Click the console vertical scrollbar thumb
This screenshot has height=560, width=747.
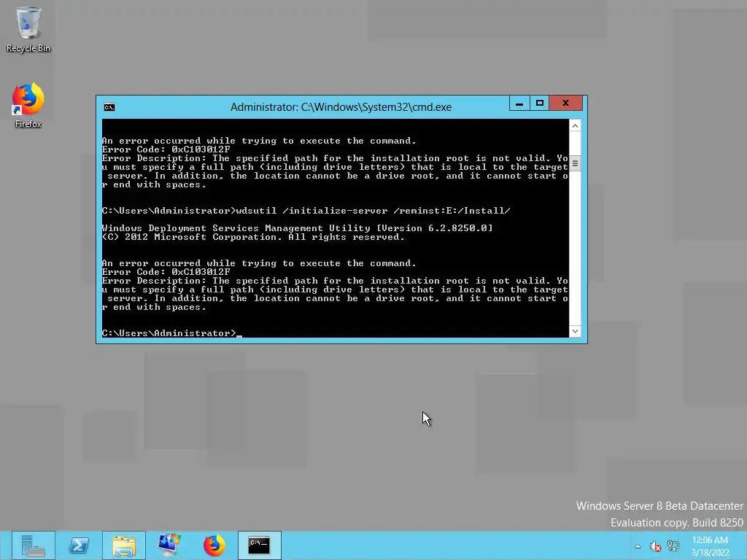[x=575, y=163]
